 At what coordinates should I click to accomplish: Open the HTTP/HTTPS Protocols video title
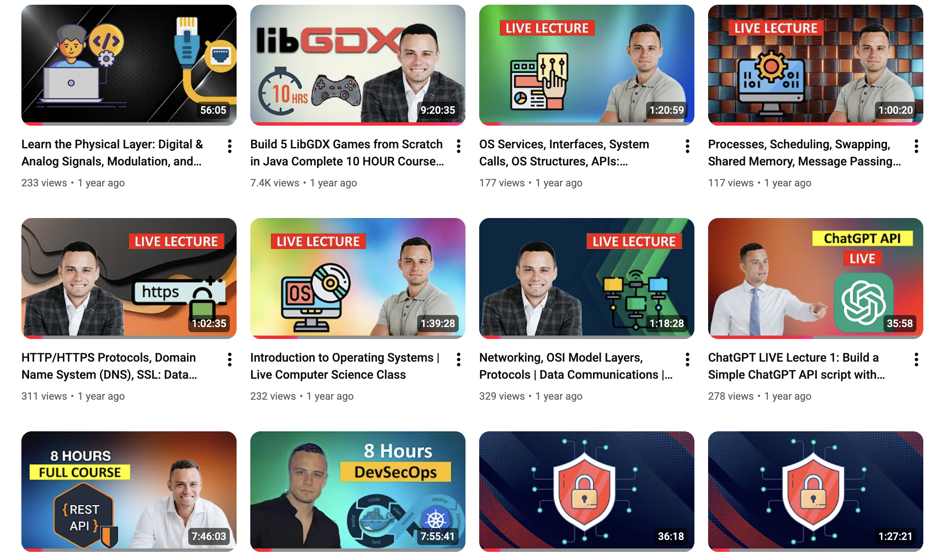pyautogui.click(x=109, y=366)
